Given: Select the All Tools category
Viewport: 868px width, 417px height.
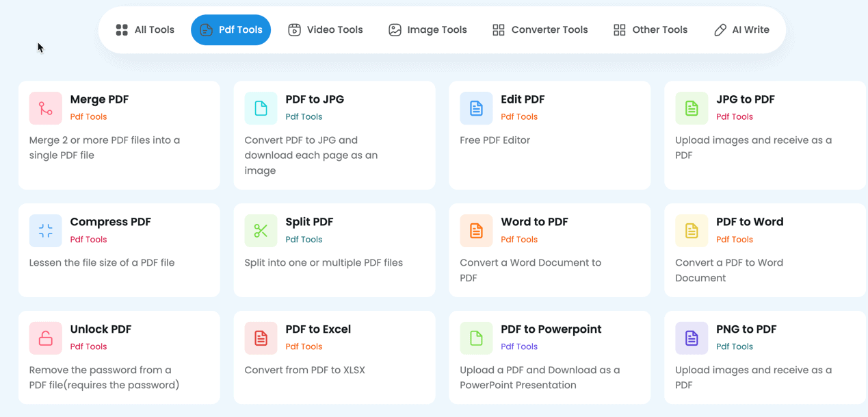Looking at the screenshot, I should point(144,29).
